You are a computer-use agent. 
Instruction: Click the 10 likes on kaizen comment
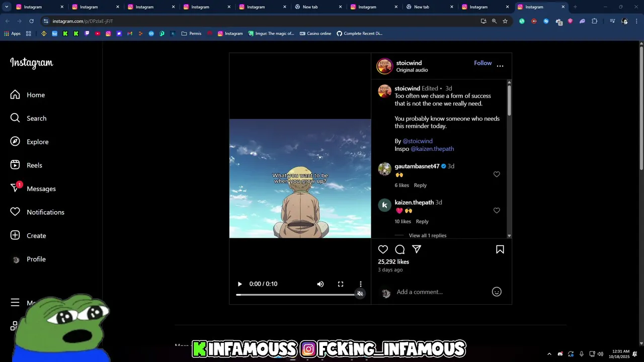click(403, 222)
